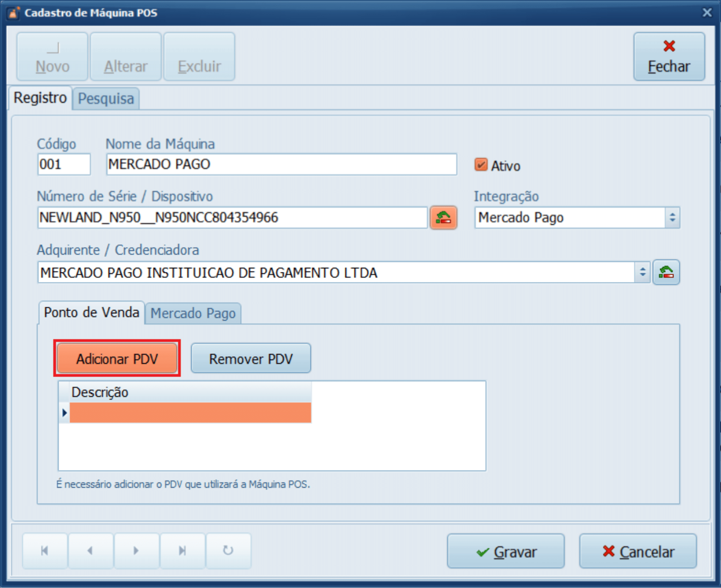Click the lookup icon beside Adquirente field
This screenshot has width=721, height=588.
(666, 272)
